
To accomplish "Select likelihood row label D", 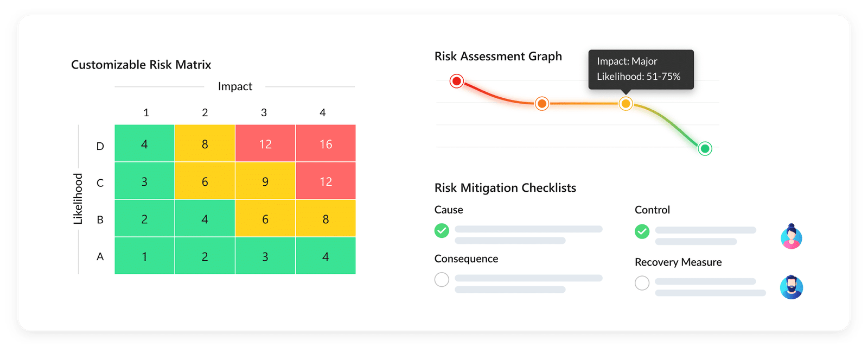I will (100, 146).
